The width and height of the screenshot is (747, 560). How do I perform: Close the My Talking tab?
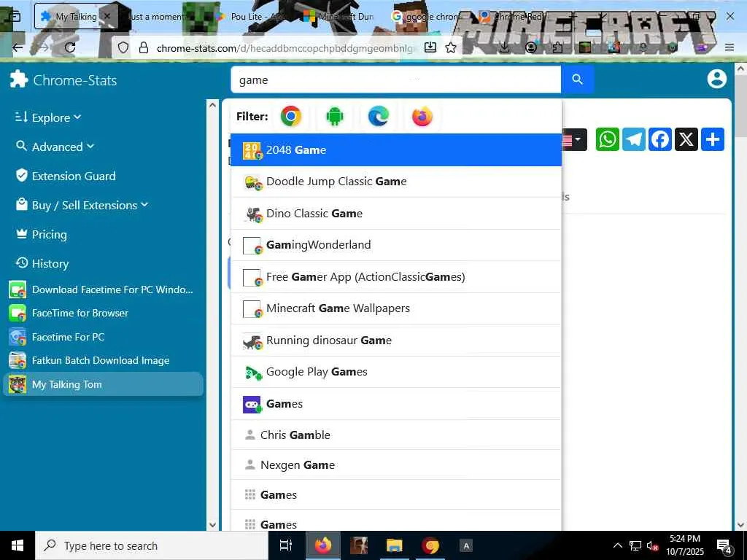pyautogui.click(x=107, y=17)
